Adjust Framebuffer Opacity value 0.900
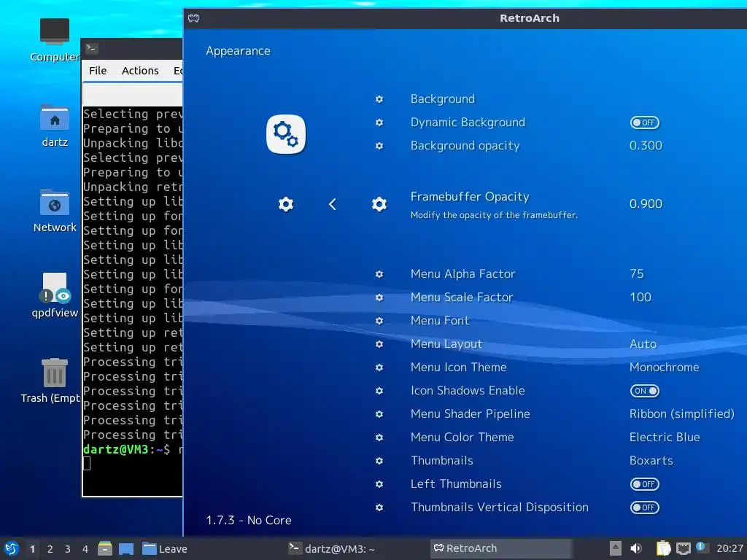This screenshot has width=747, height=560. point(646,204)
